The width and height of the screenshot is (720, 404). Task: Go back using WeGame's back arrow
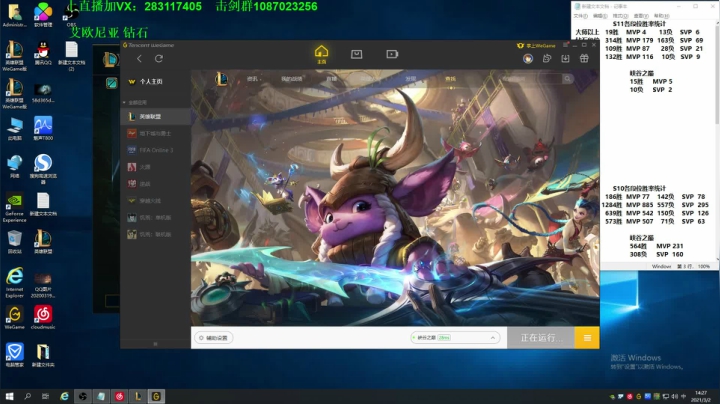[139, 59]
